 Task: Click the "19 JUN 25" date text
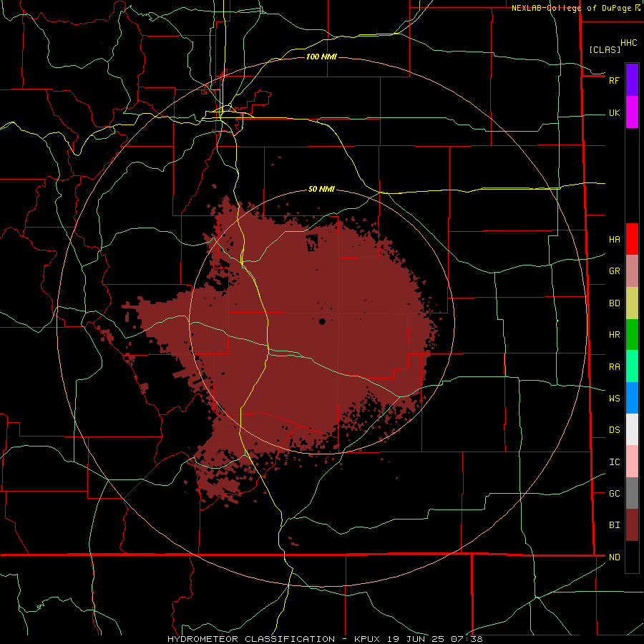click(416, 639)
